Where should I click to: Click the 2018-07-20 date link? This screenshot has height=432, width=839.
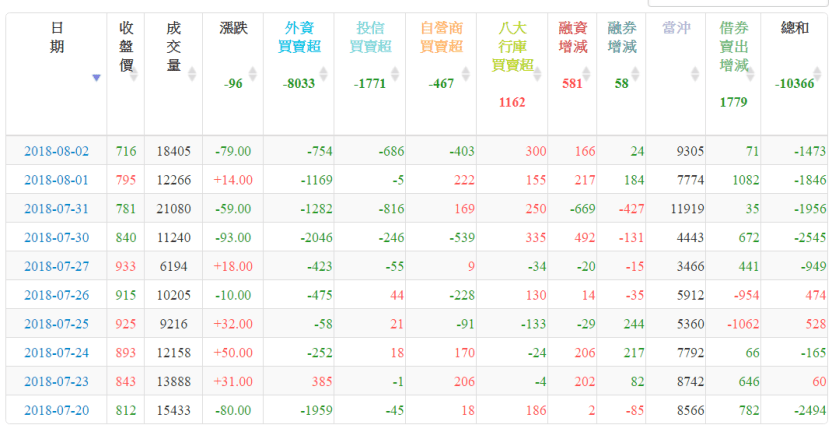pyautogui.click(x=56, y=410)
